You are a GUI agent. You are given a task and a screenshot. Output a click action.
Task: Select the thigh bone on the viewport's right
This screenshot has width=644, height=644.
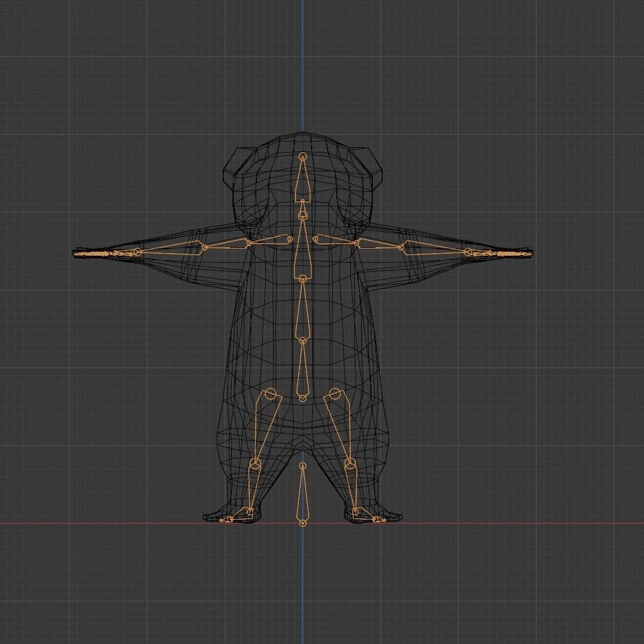(x=341, y=425)
